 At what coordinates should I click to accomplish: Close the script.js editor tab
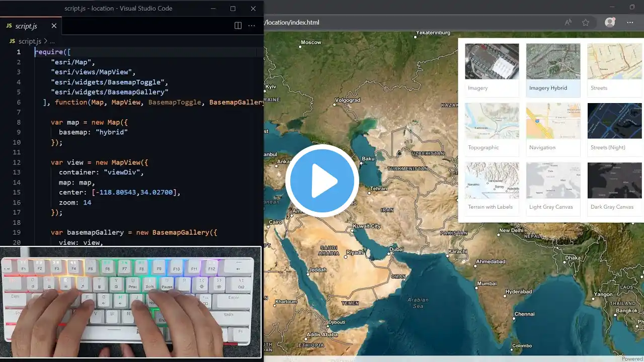(x=54, y=26)
